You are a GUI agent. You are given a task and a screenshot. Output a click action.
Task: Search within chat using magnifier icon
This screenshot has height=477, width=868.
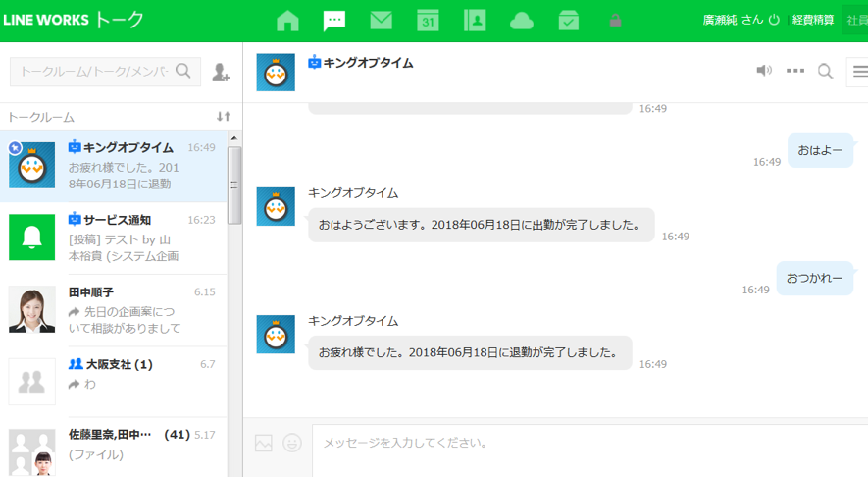pos(825,71)
